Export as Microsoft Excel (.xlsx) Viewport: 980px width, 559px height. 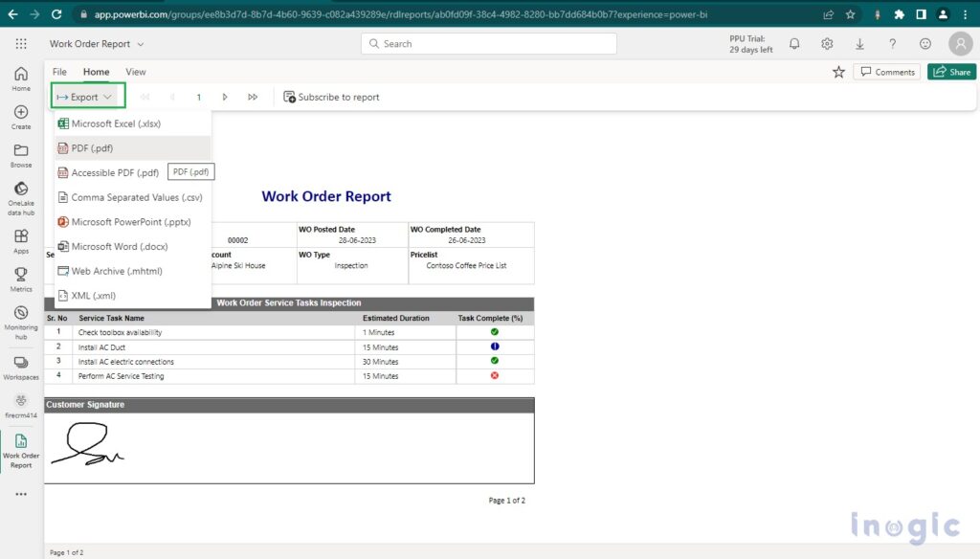132,123
